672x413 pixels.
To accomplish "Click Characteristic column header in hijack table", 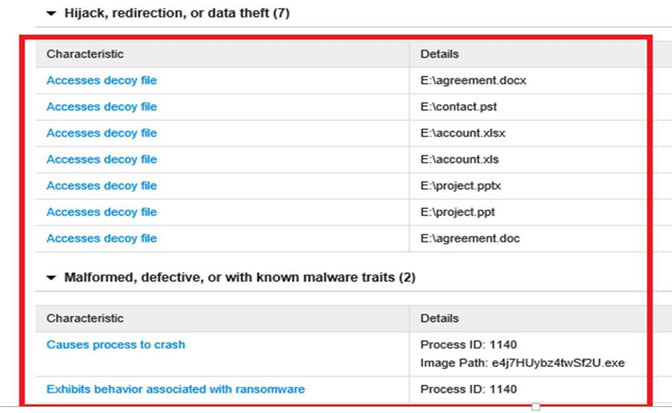I will click(85, 54).
